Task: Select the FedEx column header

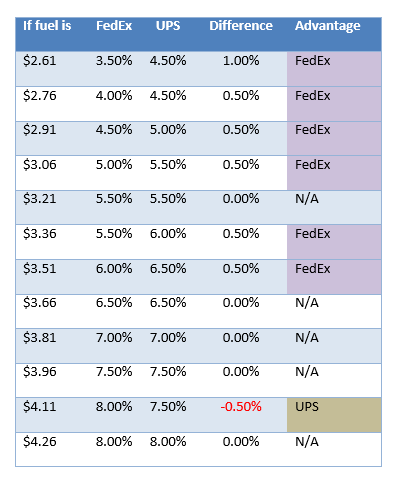Action: pos(114,26)
